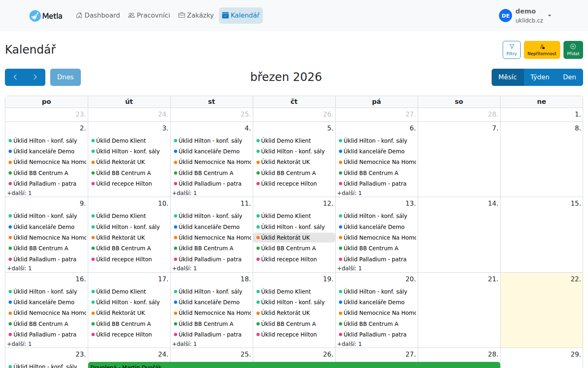Go to previous month arrow
The image size is (588, 368).
click(x=15, y=77)
